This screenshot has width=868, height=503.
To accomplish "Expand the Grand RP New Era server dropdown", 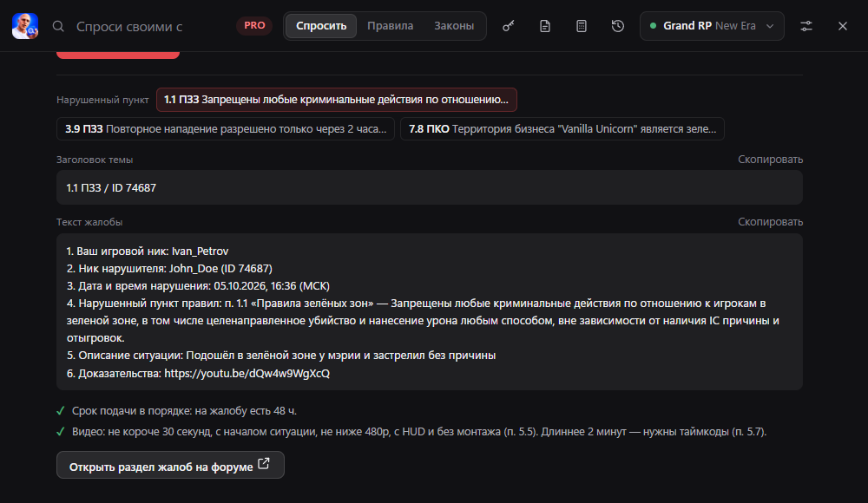I will coord(712,26).
